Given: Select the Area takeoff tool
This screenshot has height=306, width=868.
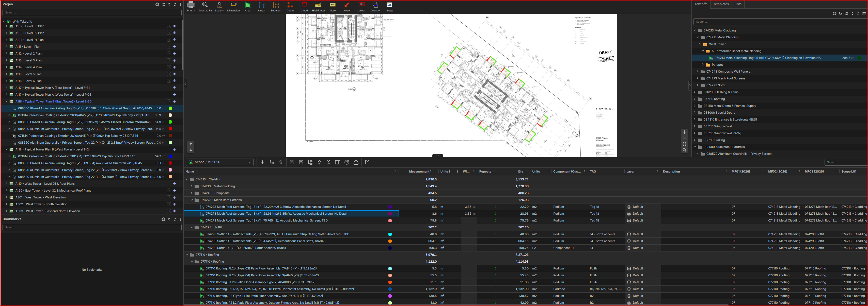Looking at the screenshot, I should (248, 7).
